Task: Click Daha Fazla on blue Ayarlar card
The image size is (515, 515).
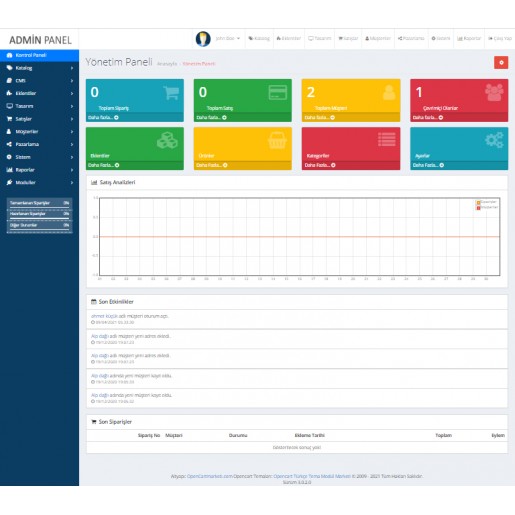Action: [428, 165]
